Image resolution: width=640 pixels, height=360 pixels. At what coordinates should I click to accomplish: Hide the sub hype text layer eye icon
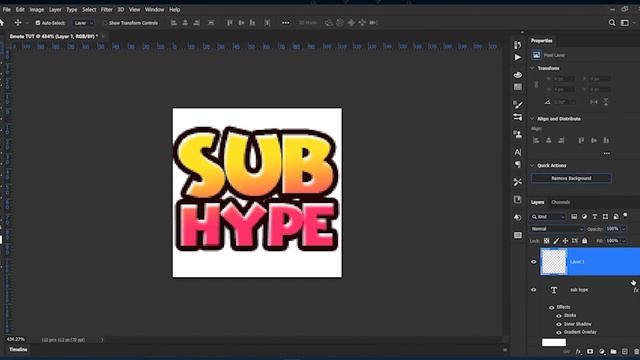coord(533,290)
